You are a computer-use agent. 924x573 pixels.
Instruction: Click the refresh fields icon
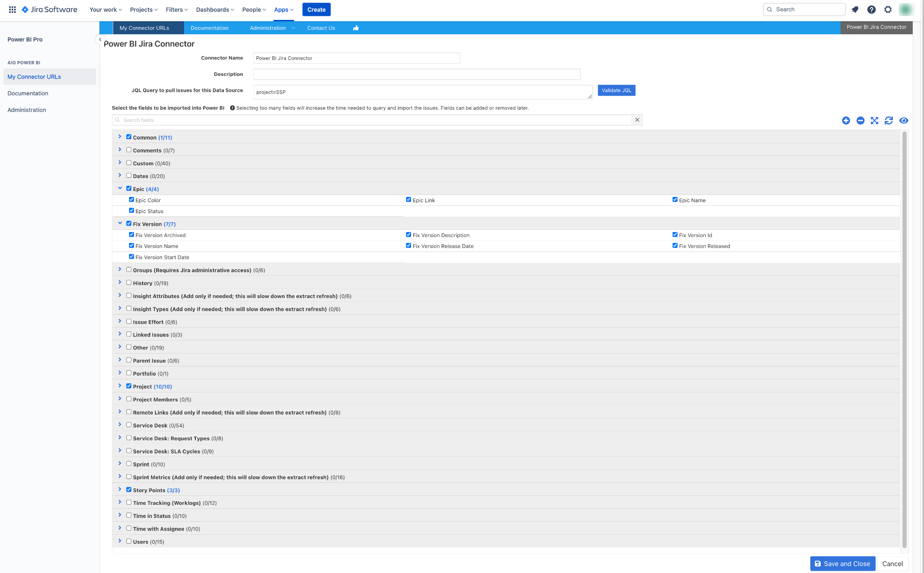coord(889,121)
